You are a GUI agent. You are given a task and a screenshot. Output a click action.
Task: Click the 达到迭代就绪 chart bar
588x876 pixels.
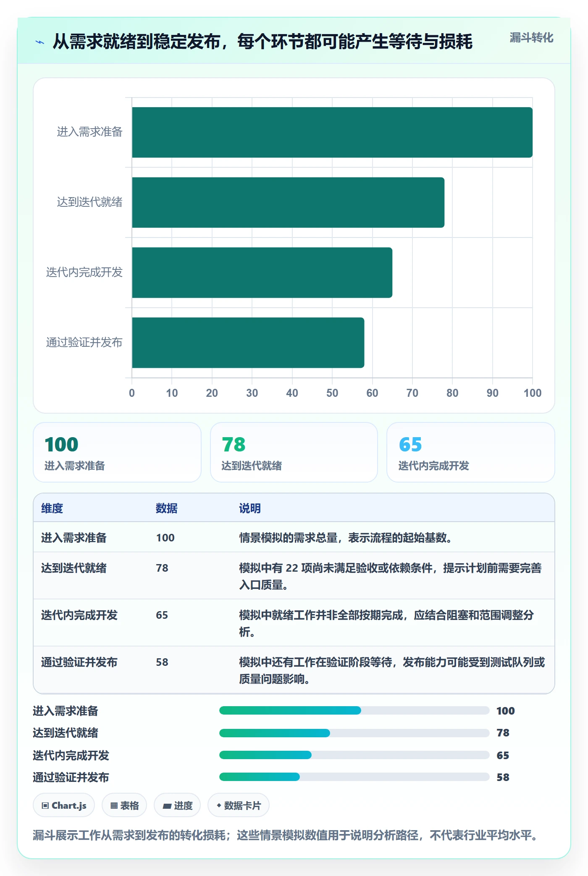pos(288,203)
